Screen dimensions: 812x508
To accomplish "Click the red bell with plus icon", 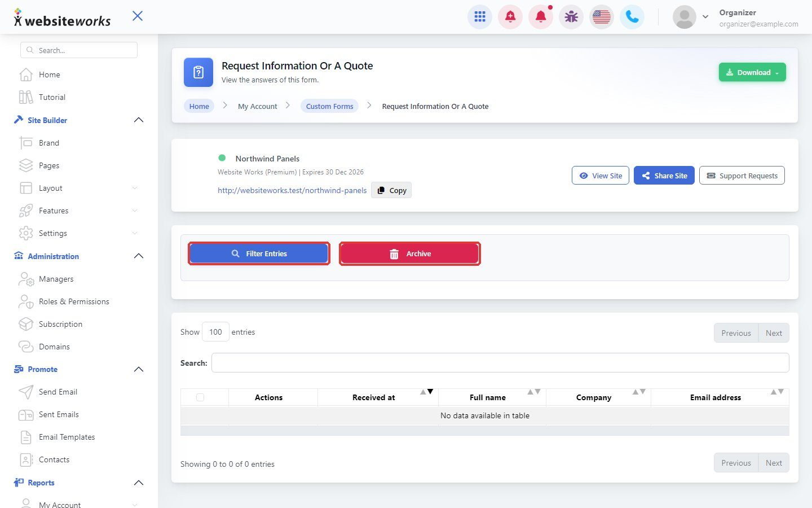I will [x=510, y=17].
